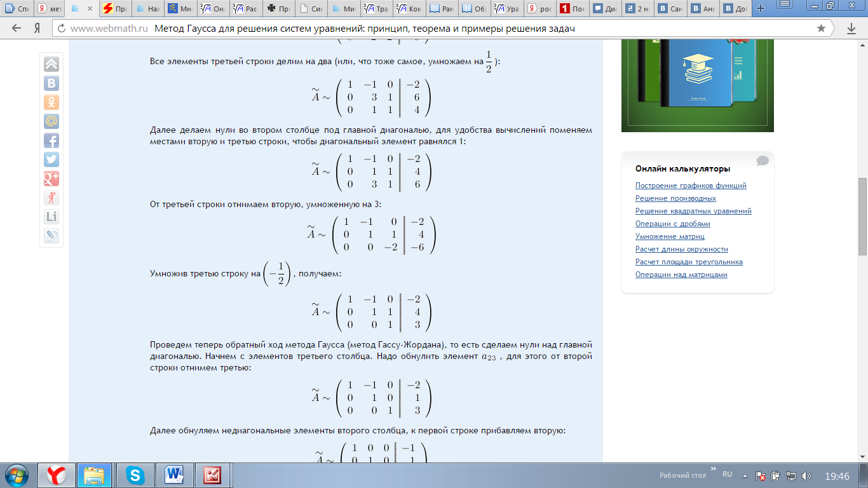Click the Онлайн калькуляторы heading
This screenshot has width=868, height=488.
click(x=682, y=168)
